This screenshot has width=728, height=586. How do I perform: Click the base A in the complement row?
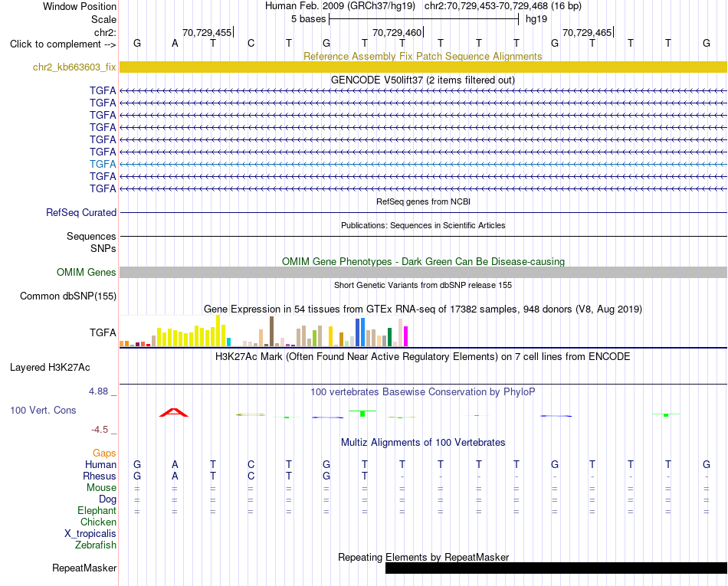point(175,44)
